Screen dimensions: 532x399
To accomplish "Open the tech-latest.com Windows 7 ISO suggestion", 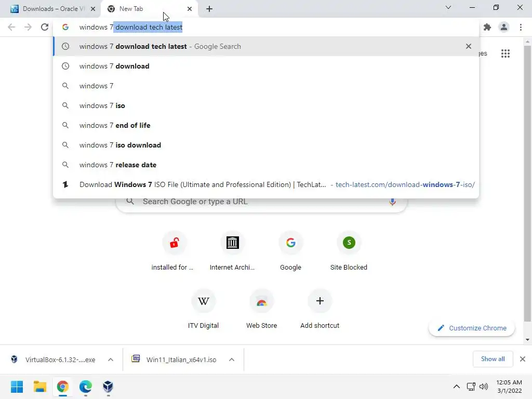I will 266,184.
